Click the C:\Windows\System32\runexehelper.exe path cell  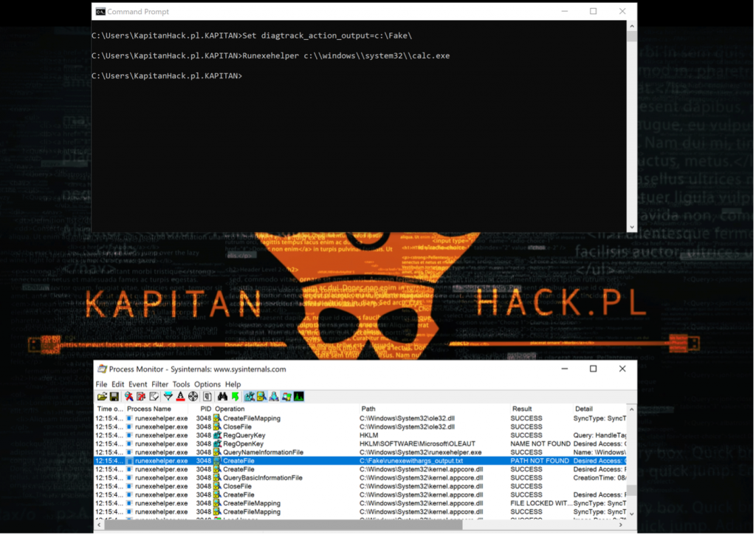[x=420, y=452]
